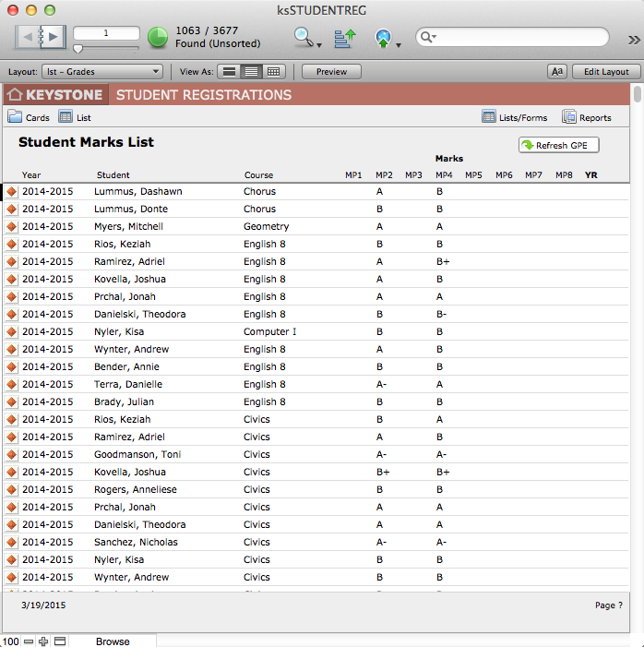Expand the toolbar overflow chevron
This screenshot has height=647, width=644.
point(634,39)
